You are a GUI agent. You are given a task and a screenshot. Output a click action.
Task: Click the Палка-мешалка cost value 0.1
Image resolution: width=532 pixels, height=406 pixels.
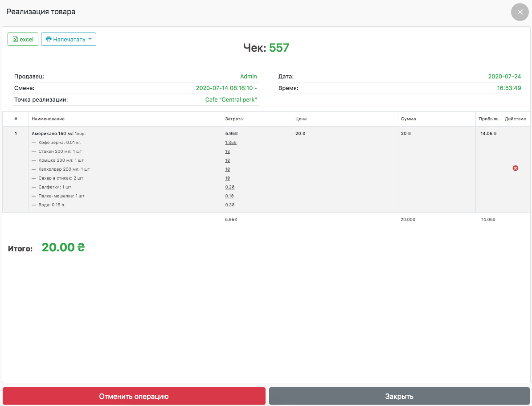[229, 196]
